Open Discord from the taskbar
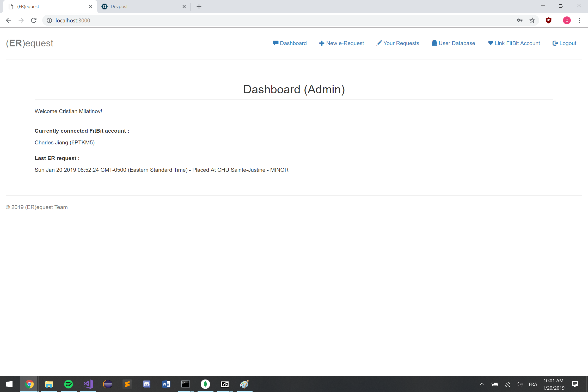The height and width of the screenshot is (392, 588). pyautogui.click(x=147, y=384)
